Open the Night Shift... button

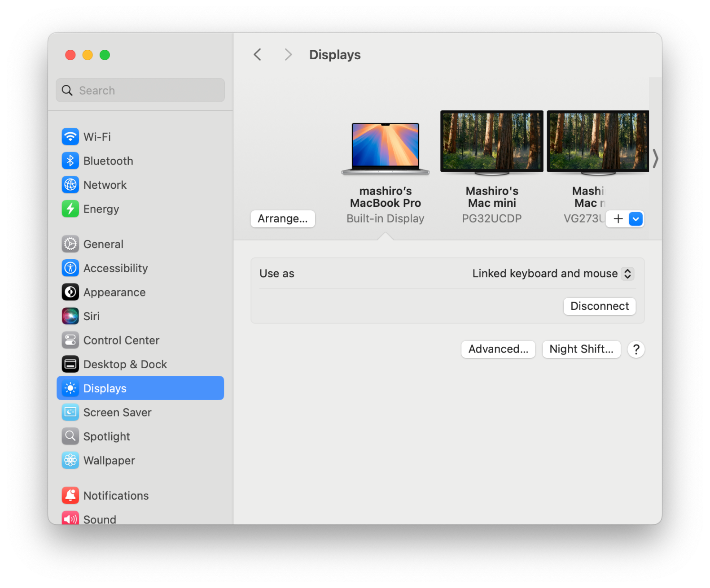tap(581, 349)
